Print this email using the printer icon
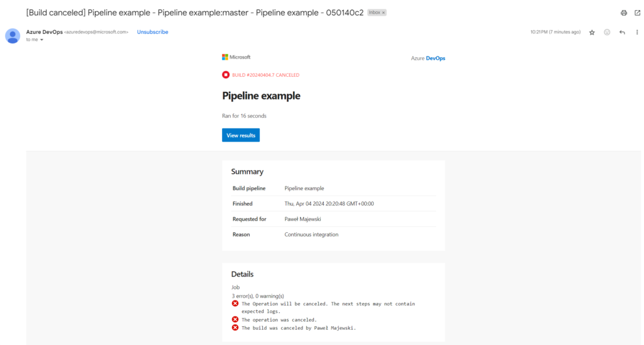The height and width of the screenshot is (345, 644). pos(623,13)
